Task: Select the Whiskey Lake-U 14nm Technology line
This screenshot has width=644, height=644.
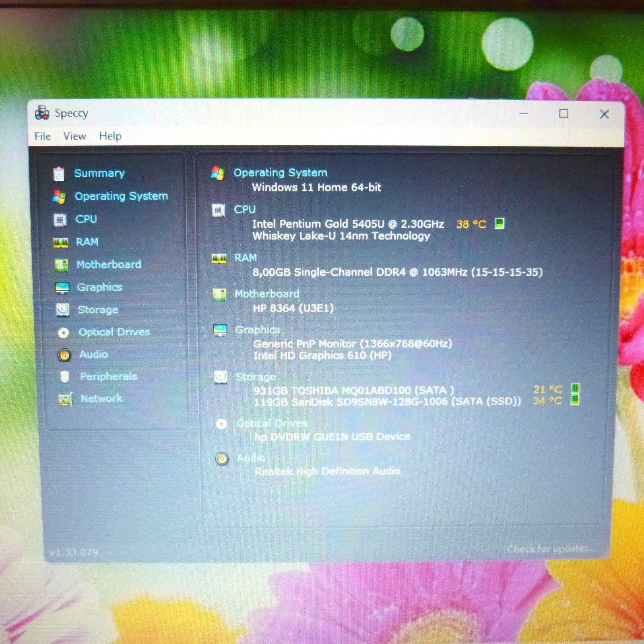Action: (341, 236)
